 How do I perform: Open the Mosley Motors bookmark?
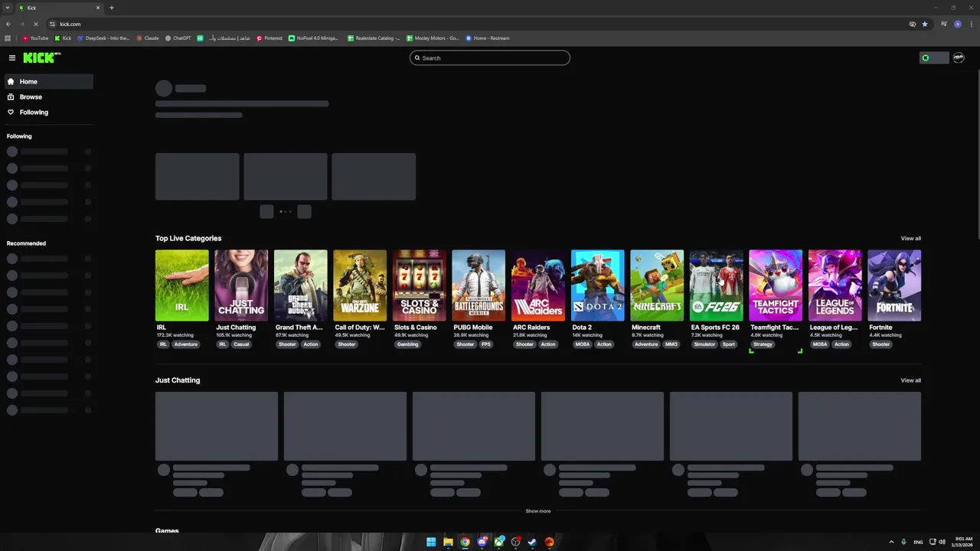click(x=433, y=37)
